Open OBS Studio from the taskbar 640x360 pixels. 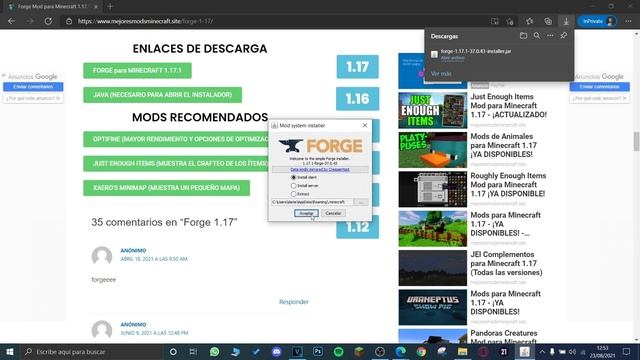(x=380, y=351)
